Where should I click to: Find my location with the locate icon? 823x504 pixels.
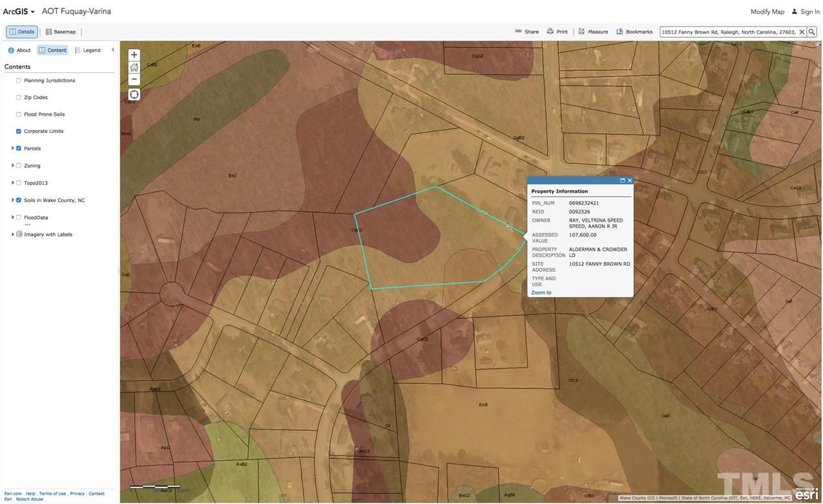point(134,94)
